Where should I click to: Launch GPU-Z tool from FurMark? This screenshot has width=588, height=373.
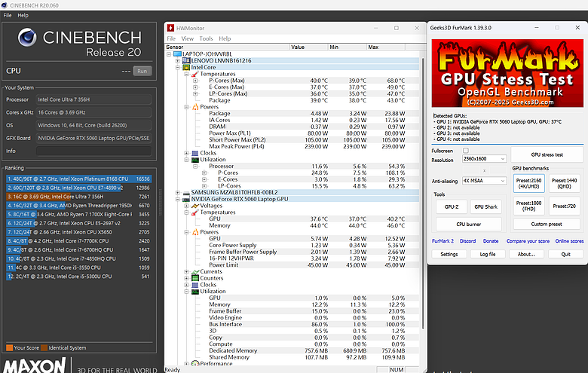point(452,206)
